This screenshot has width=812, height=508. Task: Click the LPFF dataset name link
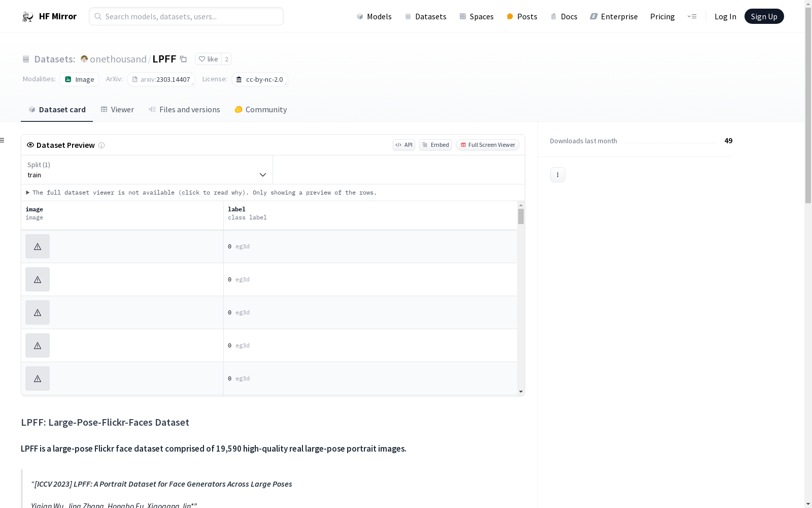pos(164,59)
